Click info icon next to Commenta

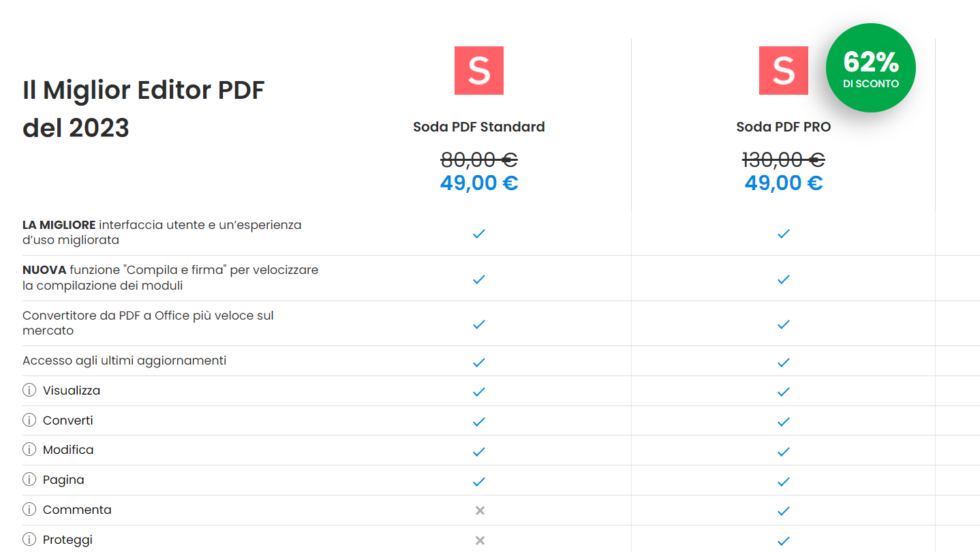coord(29,510)
